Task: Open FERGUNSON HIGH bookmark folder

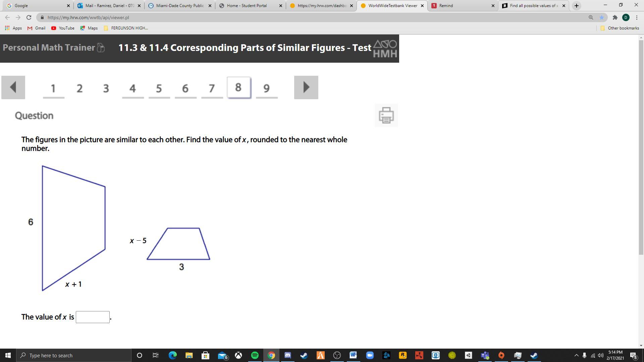Action: point(126,28)
